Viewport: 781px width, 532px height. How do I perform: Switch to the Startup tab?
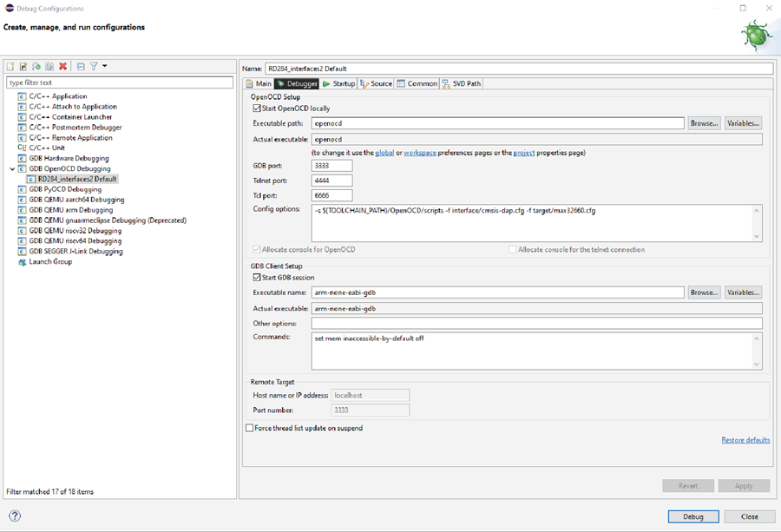pyautogui.click(x=338, y=83)
